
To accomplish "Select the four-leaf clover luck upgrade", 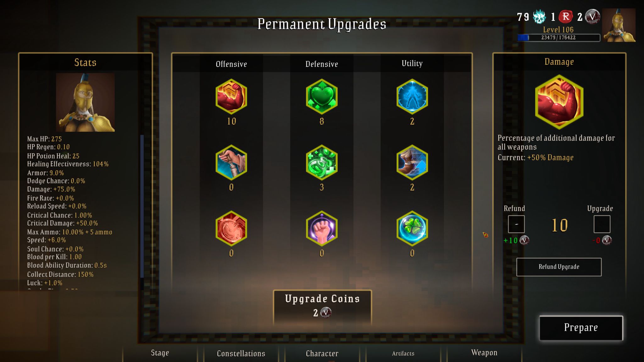I will point(412,228).
